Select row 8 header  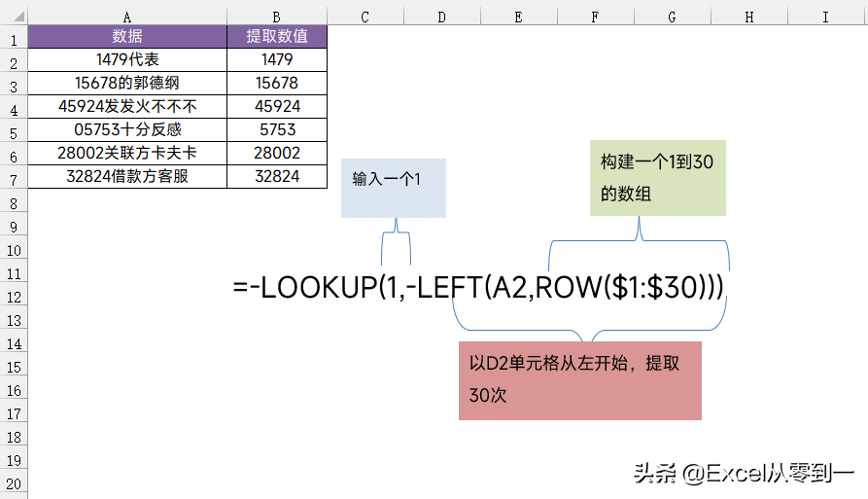click(x=14, y=200)
